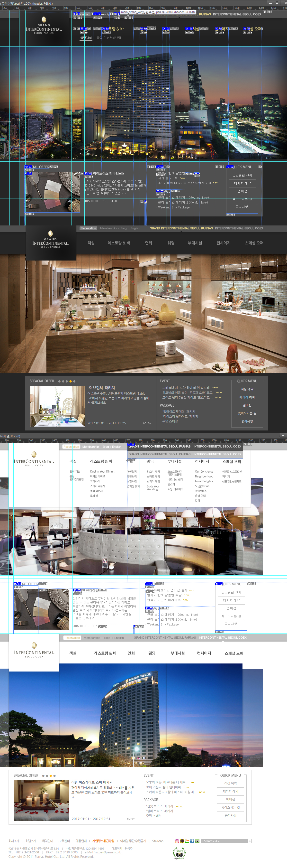Select the first carousel dot in white SPEACIAL OFFER panel

43,776
